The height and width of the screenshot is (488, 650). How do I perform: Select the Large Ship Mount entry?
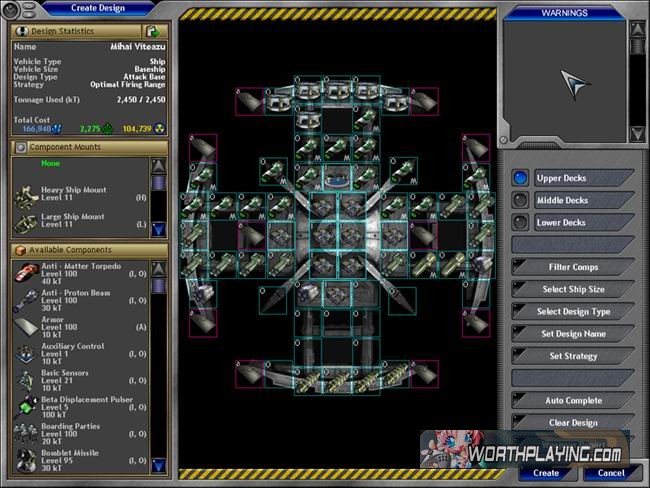pyautogui.click(x=72, y=221)
